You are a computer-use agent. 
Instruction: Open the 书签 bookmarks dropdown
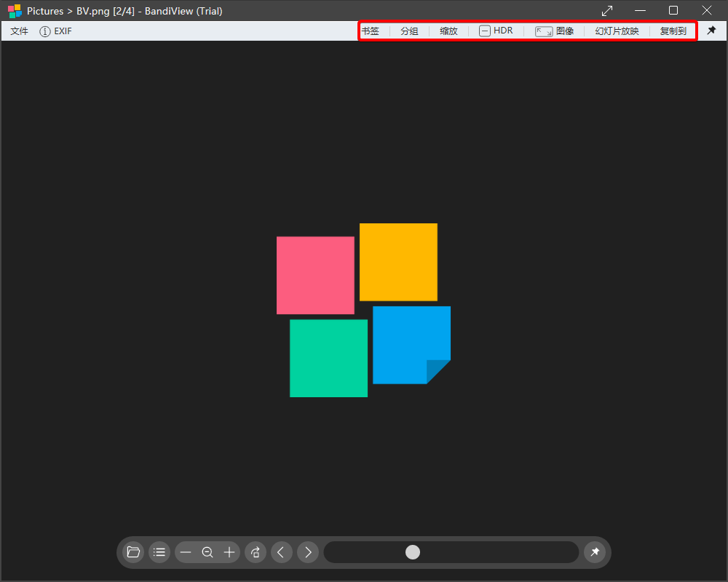coord(371,31)
